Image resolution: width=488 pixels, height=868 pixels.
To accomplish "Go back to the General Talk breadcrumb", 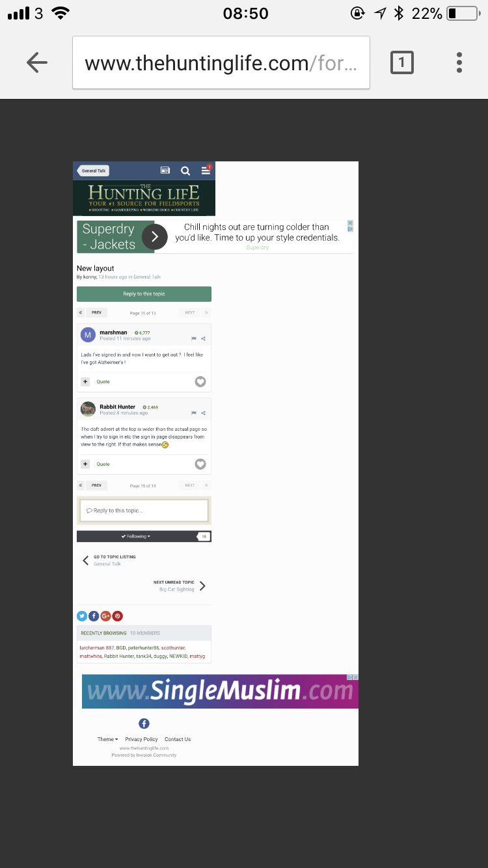I will coord(93,170).
